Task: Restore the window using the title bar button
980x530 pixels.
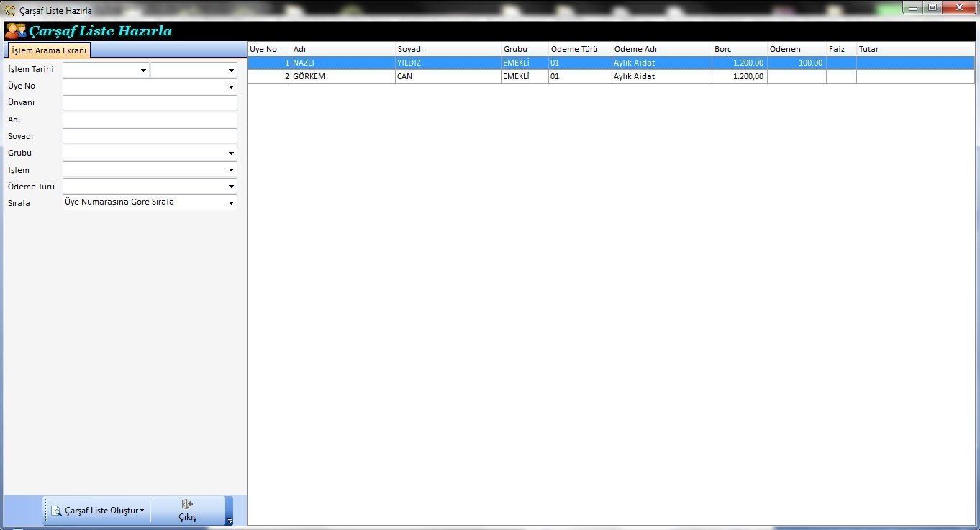Action: tap(933, 7)
